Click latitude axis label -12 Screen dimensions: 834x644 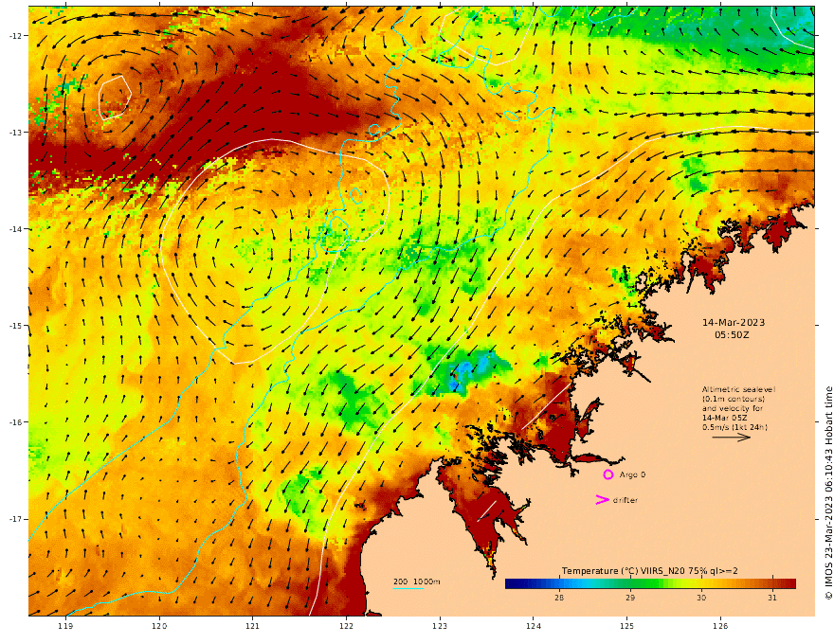15,36
